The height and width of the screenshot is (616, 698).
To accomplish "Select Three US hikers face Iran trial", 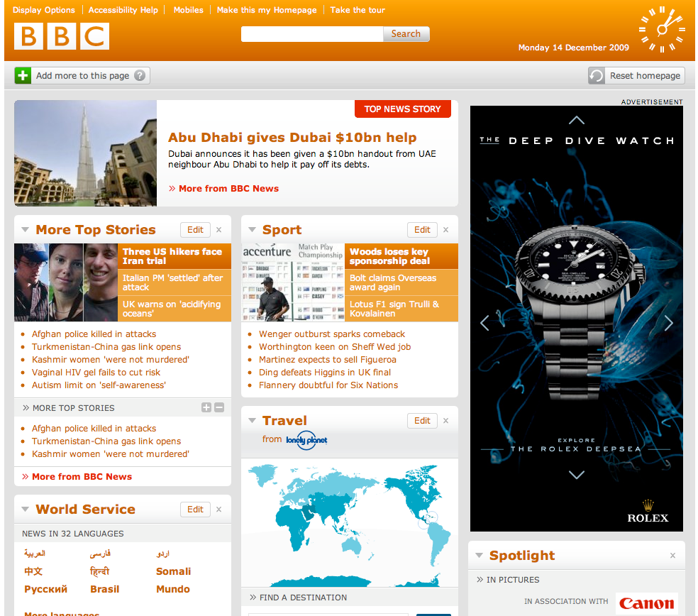I will click(x=174, y=256).
